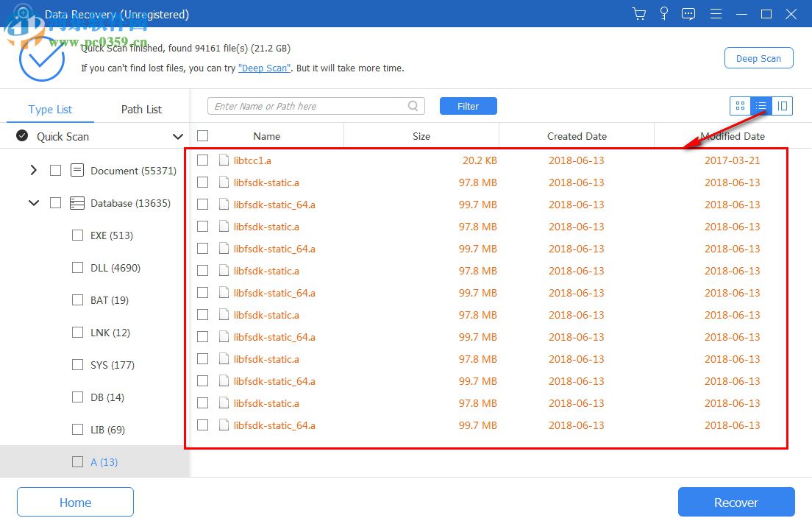812x532 pixels.
Task: Expand the Document tree node
Action: point(33,170)
